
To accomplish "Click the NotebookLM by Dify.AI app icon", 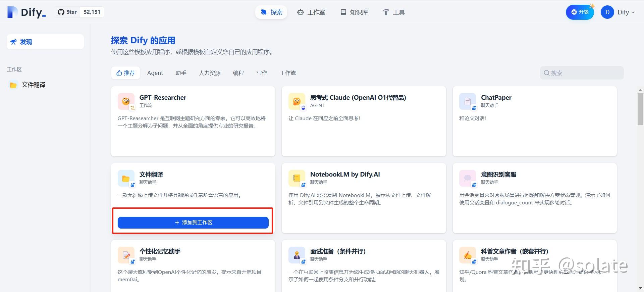I will click(297, 178).
